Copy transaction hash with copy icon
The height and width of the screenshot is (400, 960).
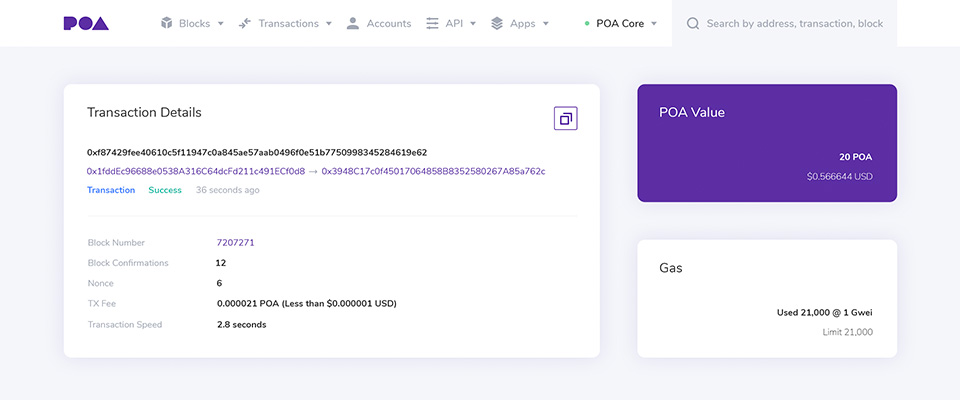(x=566, y=118)
